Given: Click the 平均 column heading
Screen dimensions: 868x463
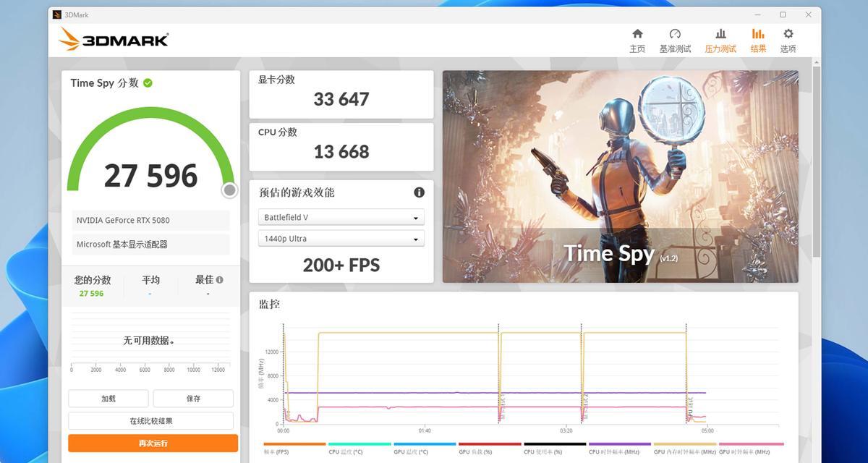Looking at the screenshot, I should coord(150,280).
